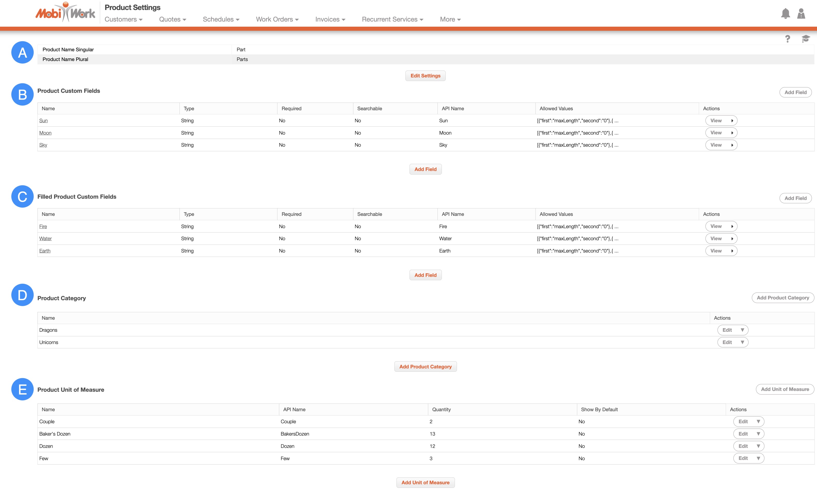The image size is (817, 504).
Task: Click the blue circle A marker
Action: 22,52
